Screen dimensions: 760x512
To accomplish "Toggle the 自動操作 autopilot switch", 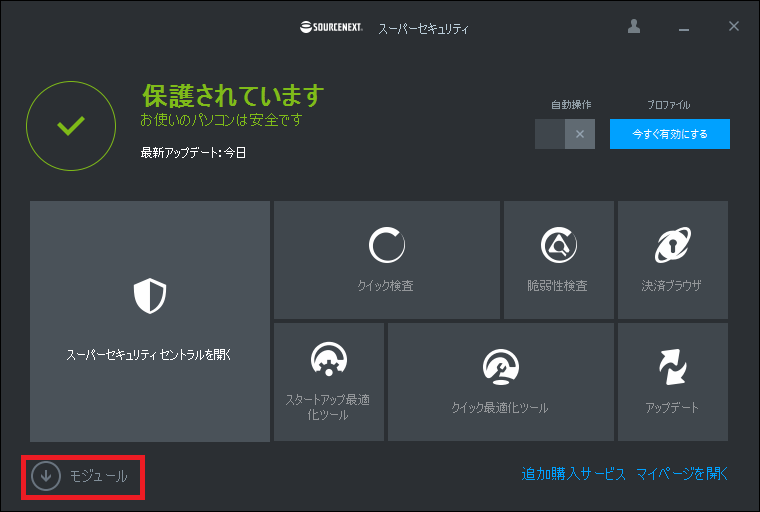I will 565,134.
